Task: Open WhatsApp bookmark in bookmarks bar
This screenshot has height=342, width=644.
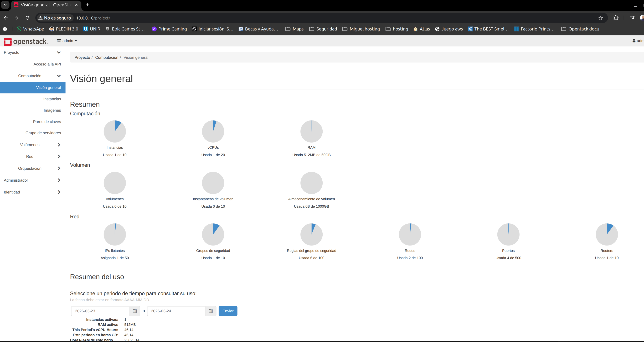Action: click(x=30, y=29)
